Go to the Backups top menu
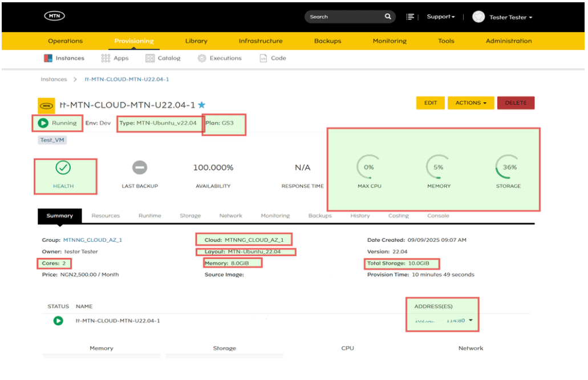588x380 pixels. coord(328,41)
